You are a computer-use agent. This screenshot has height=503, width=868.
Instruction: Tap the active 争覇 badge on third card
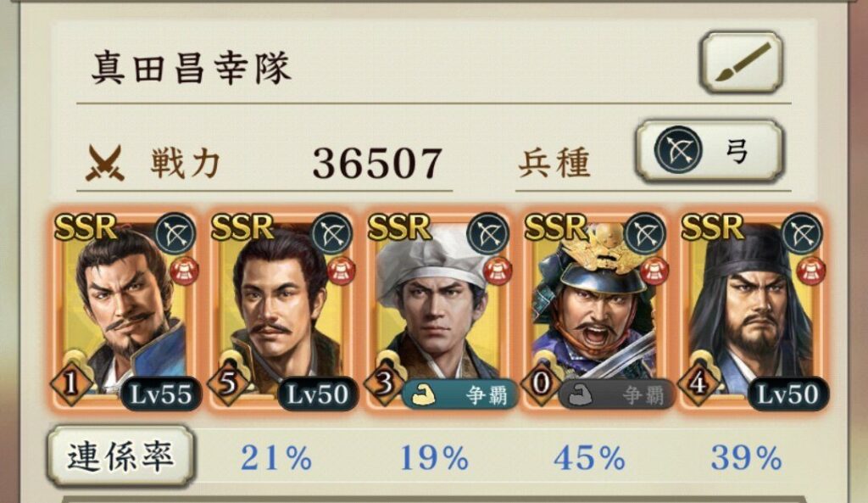(x=460, y=395)
